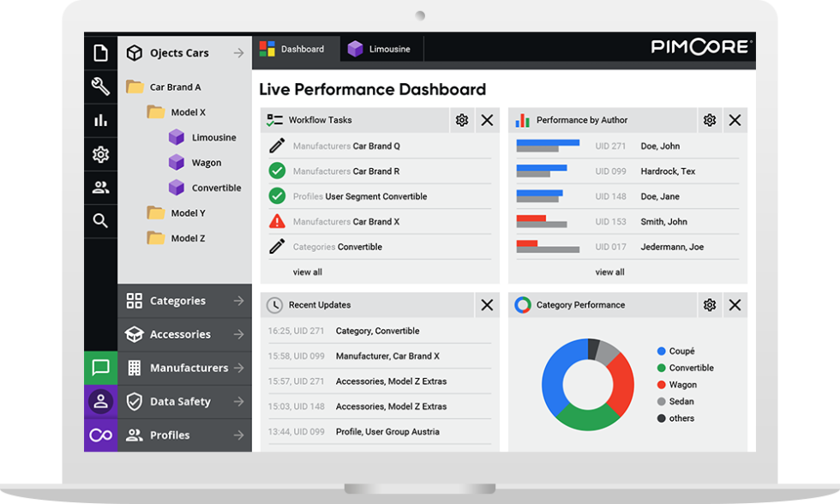Open the bar chart reports icon
Image resolution: width=840 pixels, height=504 pixels.
pyautogui.click(x=100, y=121)
